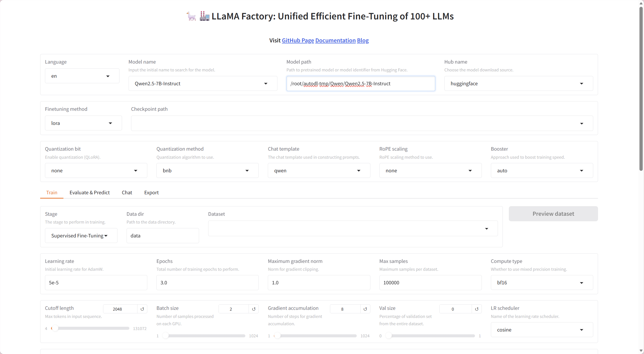The image size is (644, 354).
Task: Click the Checkpoint path dropdown arrow
Action: (x=582, y=123)
